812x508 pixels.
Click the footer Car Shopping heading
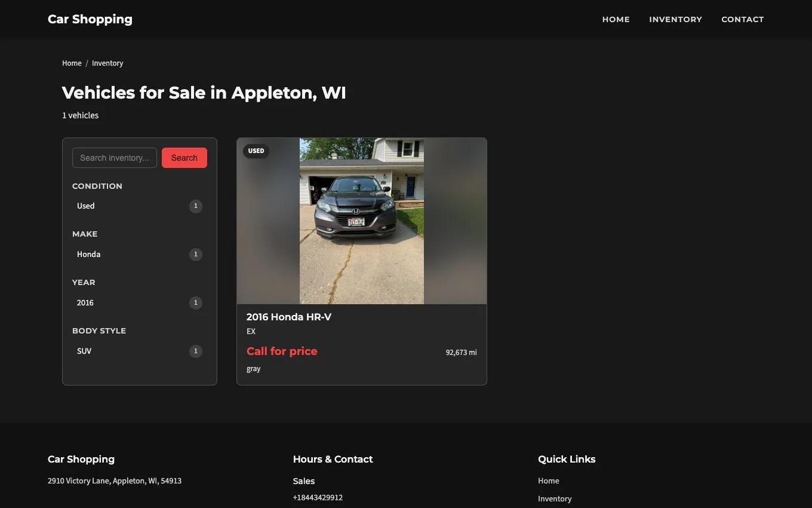click(81, 459)
